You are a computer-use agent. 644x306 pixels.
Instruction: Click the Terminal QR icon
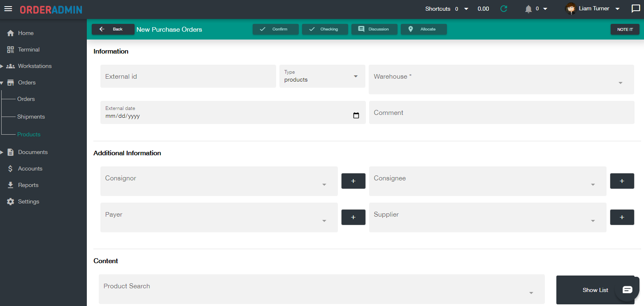11,49
